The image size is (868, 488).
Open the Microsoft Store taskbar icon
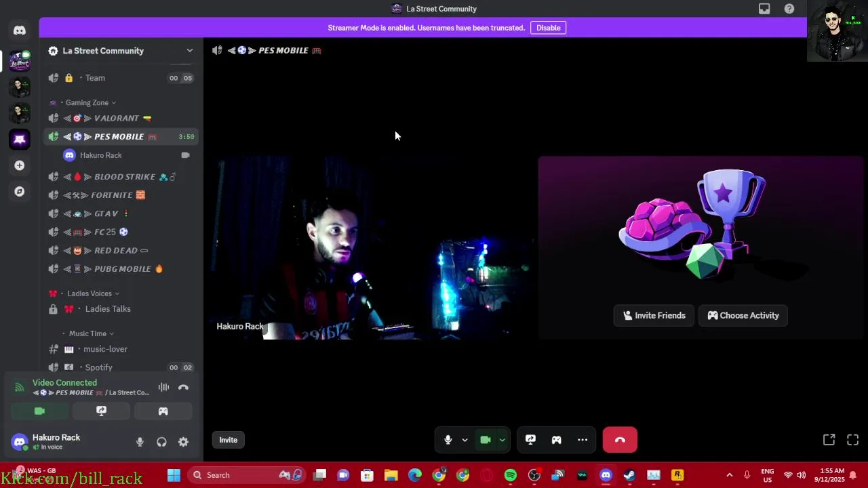click(x=367, y=475)
